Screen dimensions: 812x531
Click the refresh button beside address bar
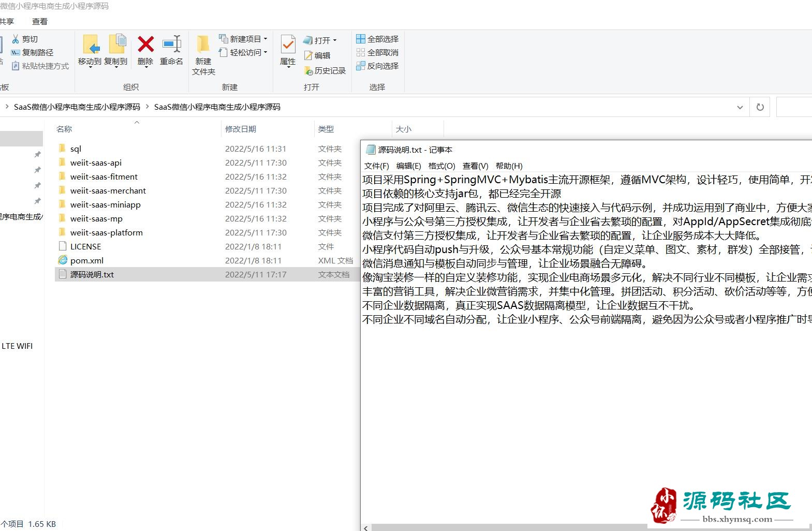pos(760,107)
